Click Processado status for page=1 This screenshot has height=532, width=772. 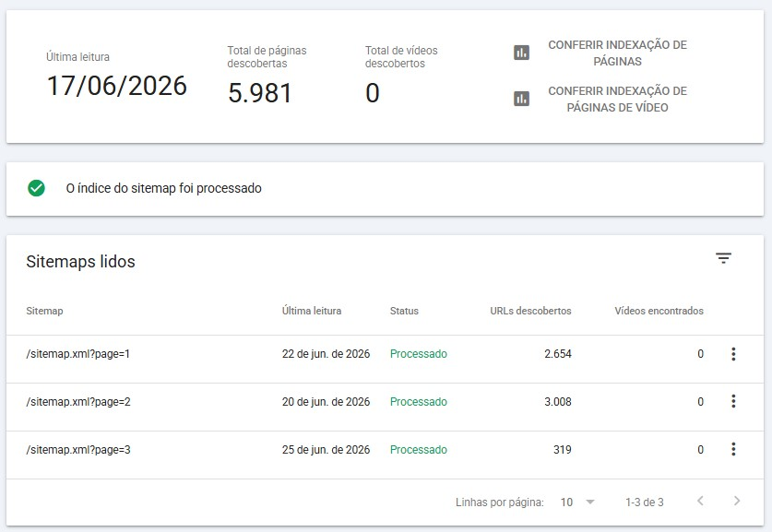[x=419, y=354]
